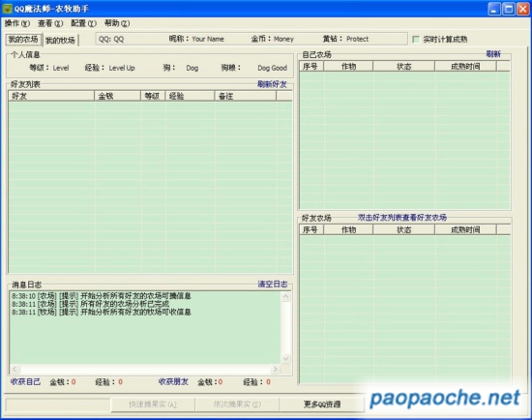Screen dimensions: 532x420
Task: Close the QQ魔法师 window
Action: pyautogui.click(x=523, y=9)
